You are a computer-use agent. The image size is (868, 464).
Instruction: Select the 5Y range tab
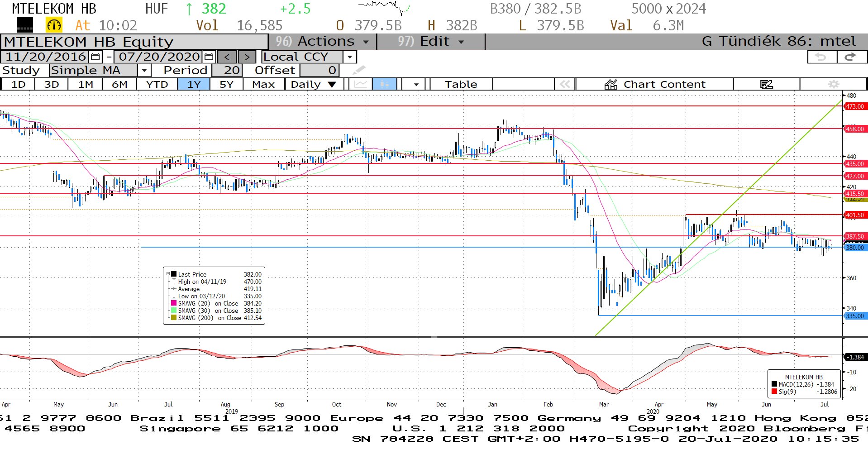tap(226, 84)
